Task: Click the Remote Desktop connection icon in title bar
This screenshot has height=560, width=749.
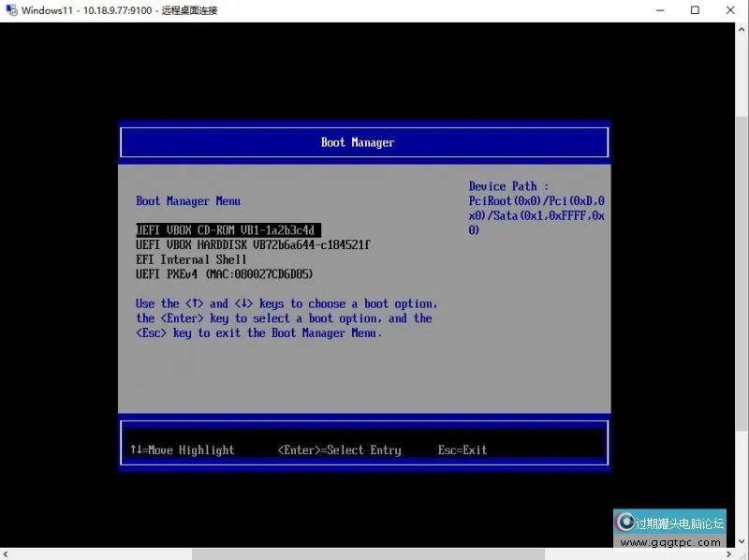Action: [x=10, y=10]
